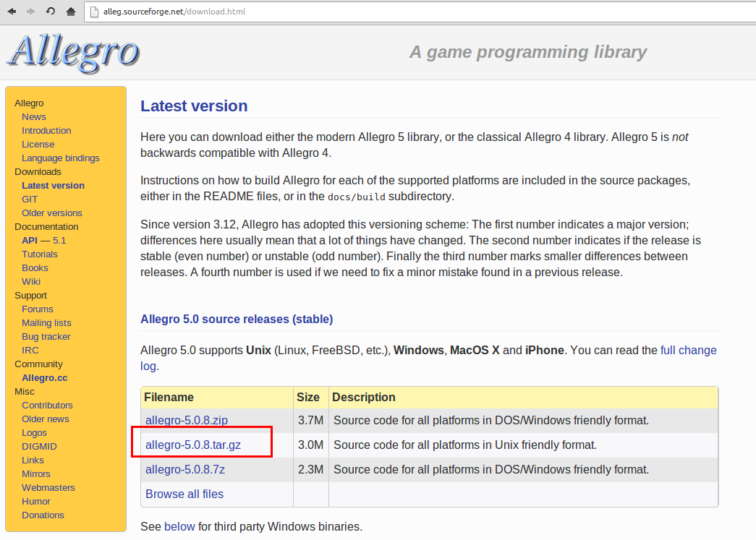Viewport: 756px width, 540px height.
Task: Click the 2.3M size cell
Action: coord(311,469)
